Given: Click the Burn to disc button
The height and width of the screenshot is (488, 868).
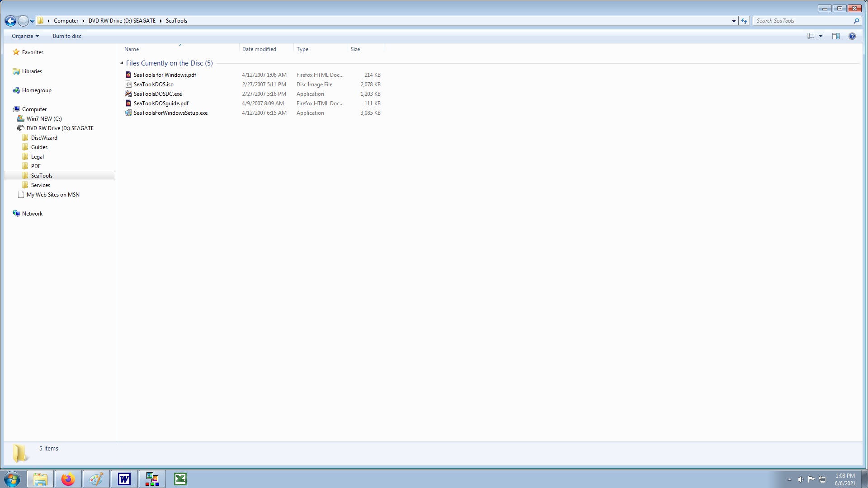Looking at the screenshot, I should 67,36.
